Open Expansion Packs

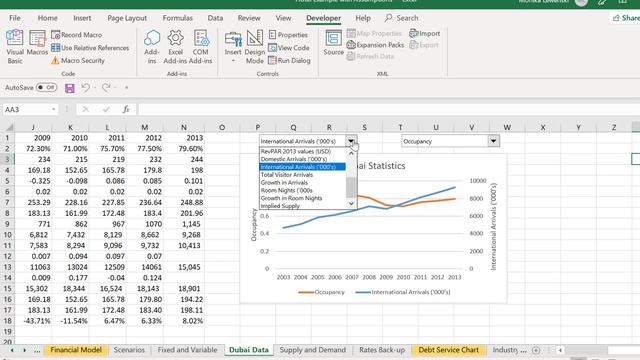pos(375,45)
